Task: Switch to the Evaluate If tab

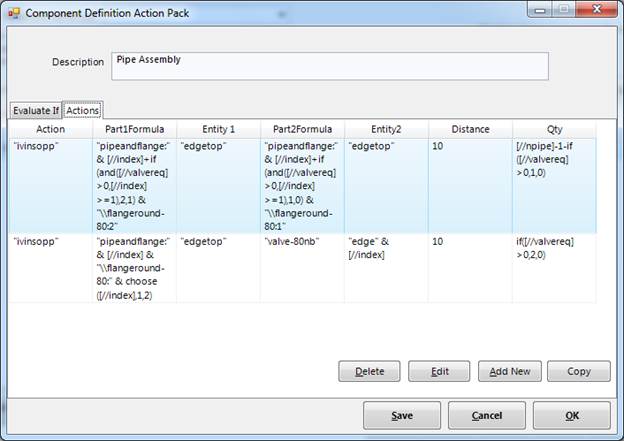Action: [x=35, y=110]
